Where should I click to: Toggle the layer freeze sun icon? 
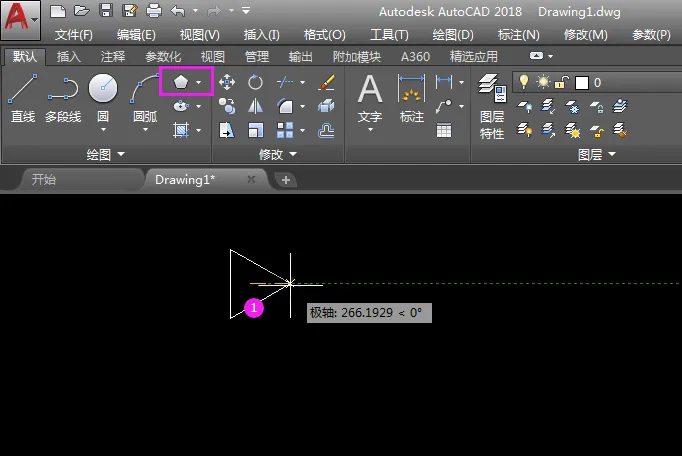pyautogui.click(x=543, y=82)
